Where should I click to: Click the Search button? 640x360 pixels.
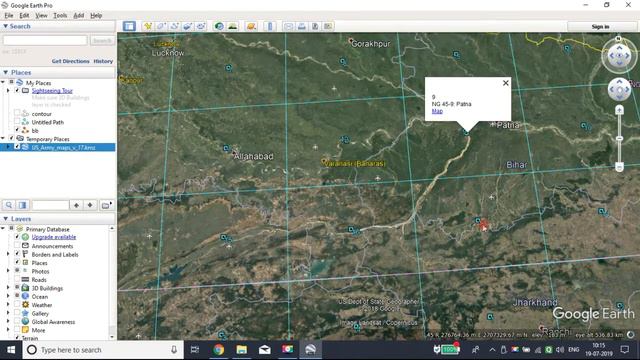(x=102, y=40)
